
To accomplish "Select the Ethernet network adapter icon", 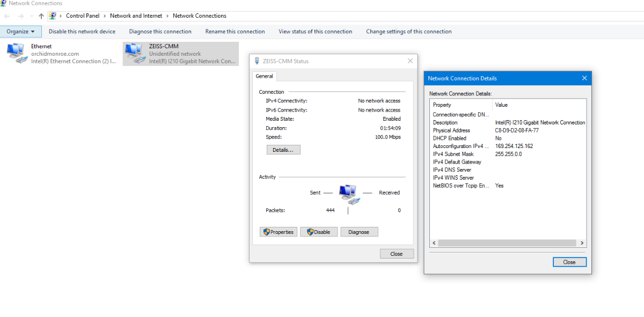I will [16, 54].
